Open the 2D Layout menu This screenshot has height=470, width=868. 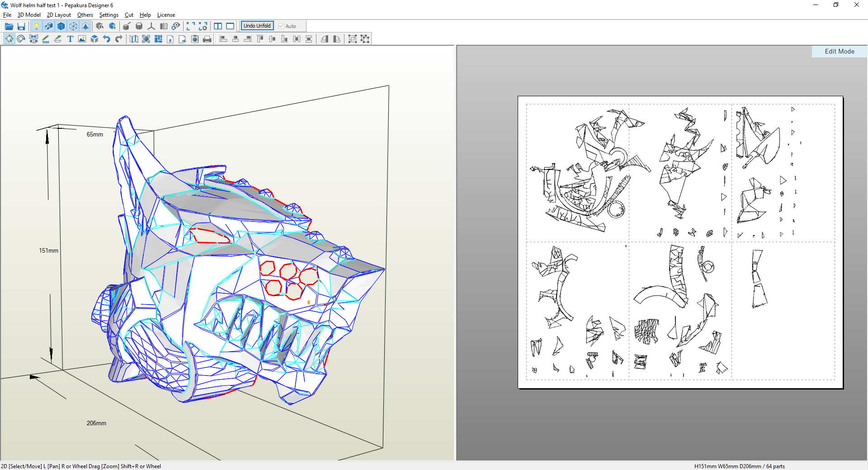tap(59, 15)
